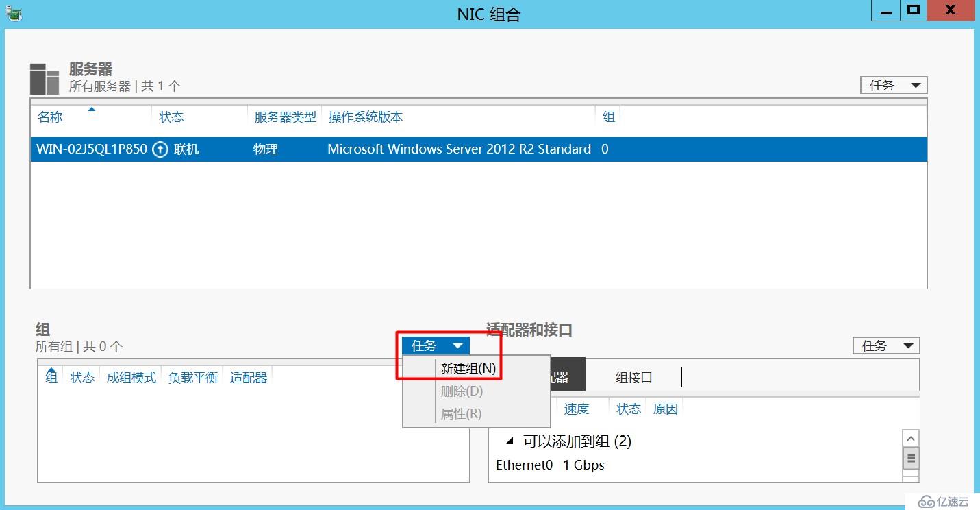The height and width of the screenshot is (510, 980).
Task: Sort teams by Teaming Mode (成组模式) column
Action: pyautogui.click(x=131, y=377)
